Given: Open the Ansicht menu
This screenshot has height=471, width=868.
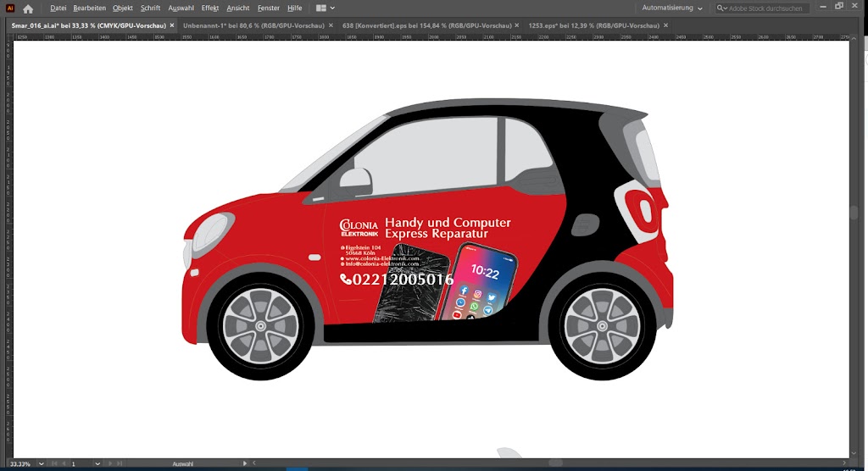Looking at the screenshot, I should [238, 8].
